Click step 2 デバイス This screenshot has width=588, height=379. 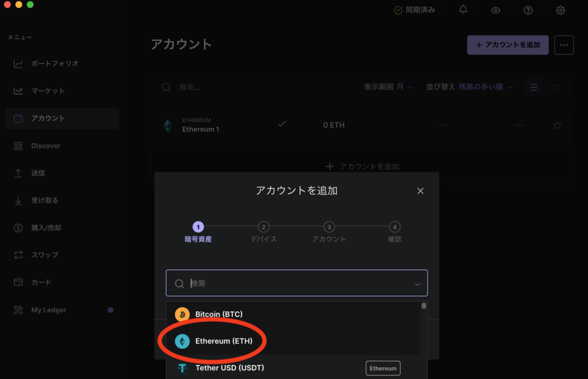pyautogui.click(x=263, y=232)
